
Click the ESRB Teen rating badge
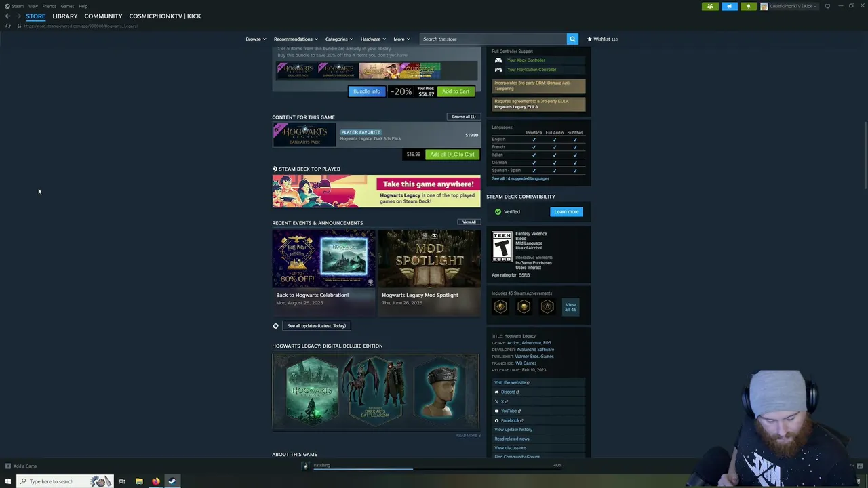(502, 247)
